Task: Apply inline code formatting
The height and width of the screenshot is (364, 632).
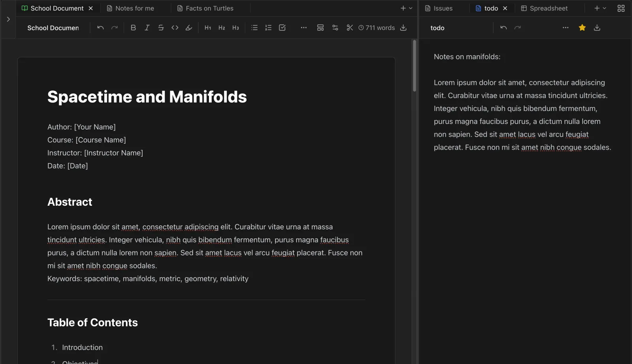Action: tap(175, 28)
